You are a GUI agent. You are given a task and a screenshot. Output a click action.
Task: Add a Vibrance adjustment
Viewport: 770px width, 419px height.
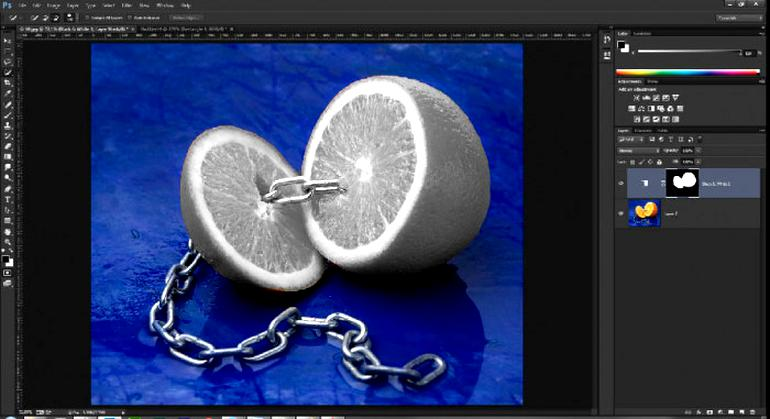pyautogui.click(x=675, y=98)
